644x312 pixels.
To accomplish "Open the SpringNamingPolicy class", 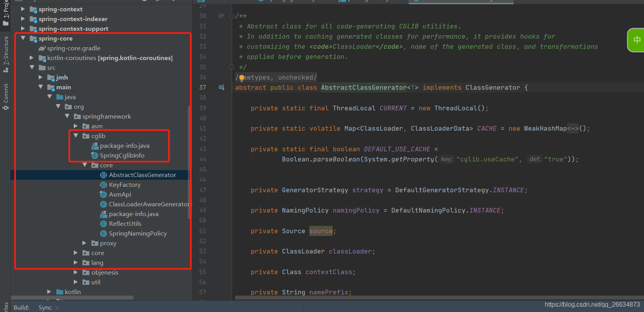I will pos(138,233).
